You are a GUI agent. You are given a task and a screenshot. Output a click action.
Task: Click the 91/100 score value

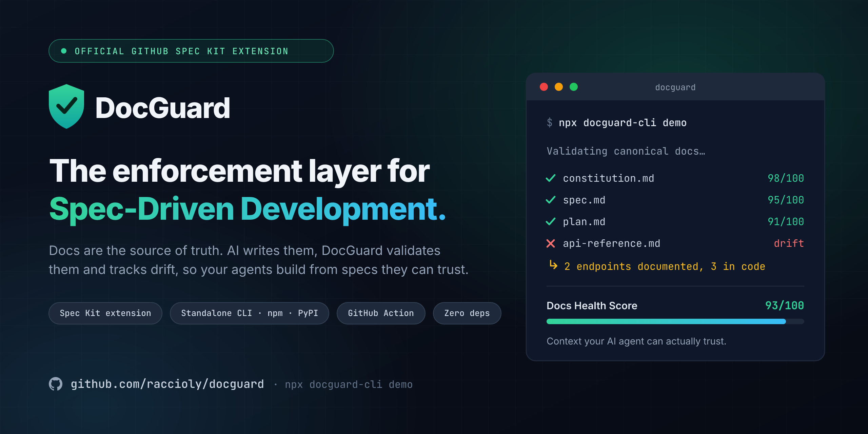point(786,222)
